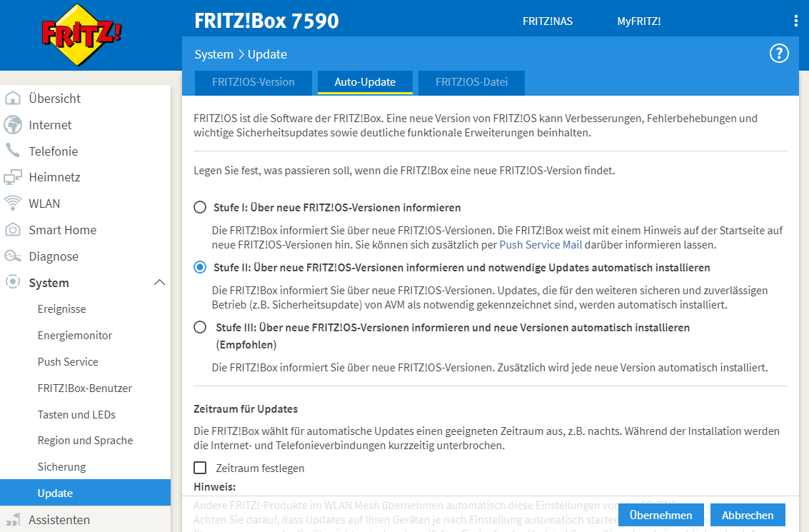Open FRITZ!NAS in the header
This screenshot has height=532, width=809.
(548, 21)
